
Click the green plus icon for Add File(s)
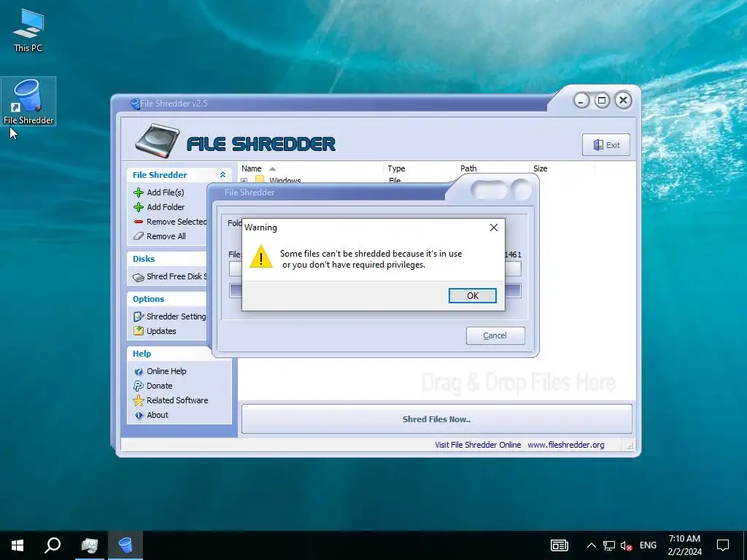pyautogui.click(x=139, y=192)
